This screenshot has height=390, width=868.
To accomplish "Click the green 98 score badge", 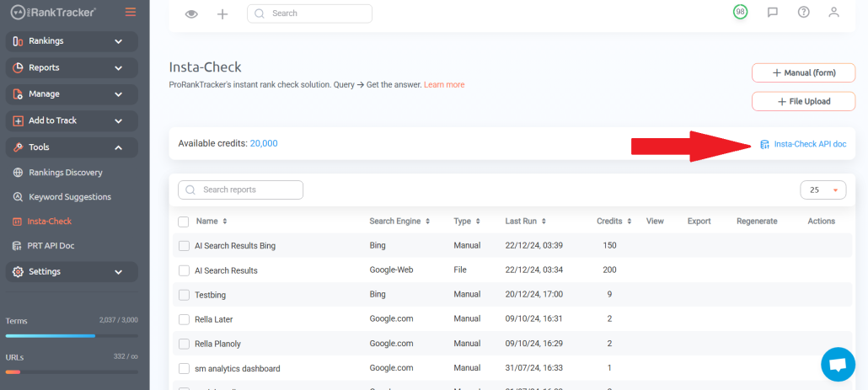I will pyautogui.click(x=740, y=12).
